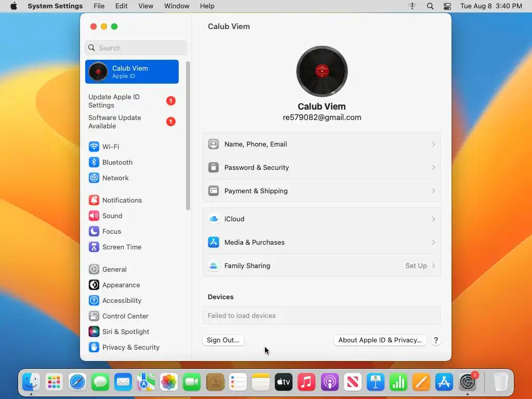Open the System Settings menu
Screen dimensions: 532x399
(x=55, y=6)
